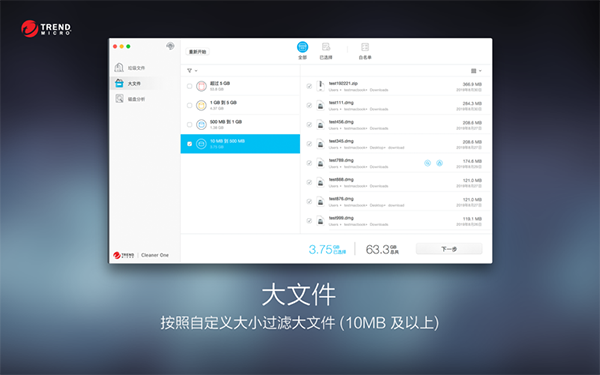Screen dimensions: 600x375
Task: Open the 垃圾文件 junk files section
Action: point(130,68)
